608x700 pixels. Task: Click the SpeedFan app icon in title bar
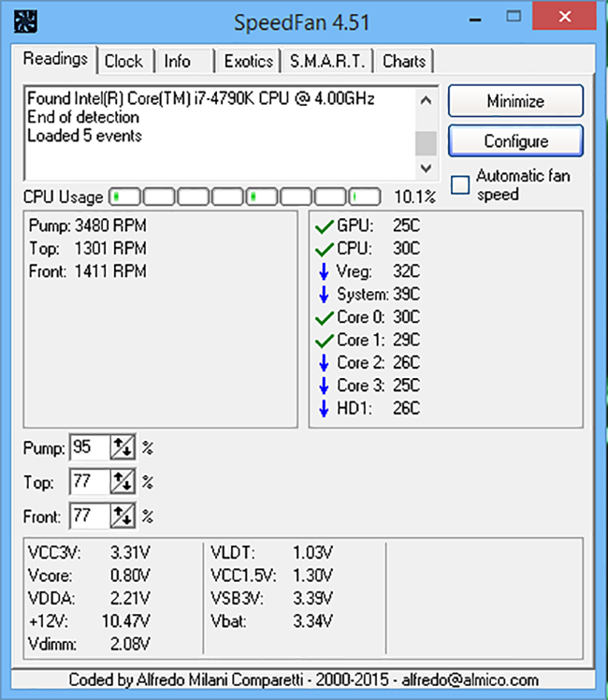pyautogui.click(x=25, y=22)
